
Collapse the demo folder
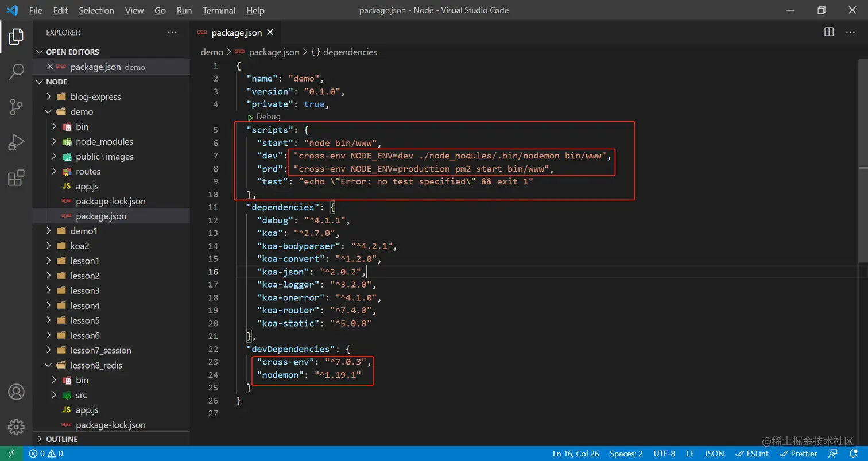111,111
